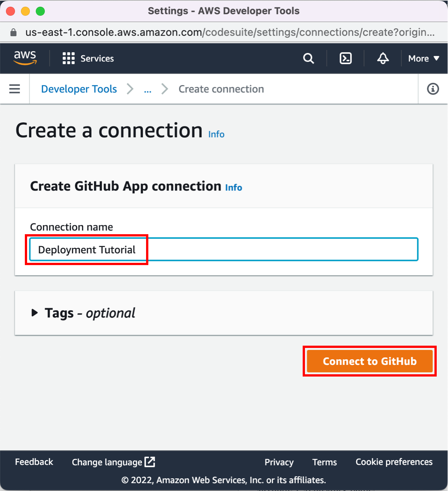Open Cookie preferences
Viewport: 448px width, 491px height.
(394, 462)
